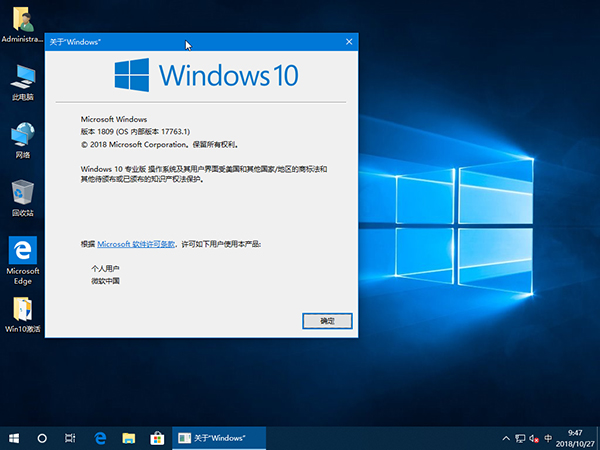
Task: Click the volume icon in system tray
Action: tap(533, 438)
